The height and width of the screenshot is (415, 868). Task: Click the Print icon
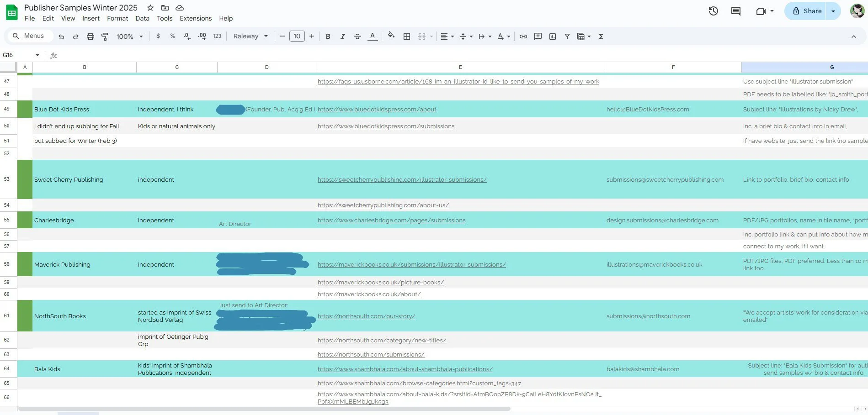point(91,37)
